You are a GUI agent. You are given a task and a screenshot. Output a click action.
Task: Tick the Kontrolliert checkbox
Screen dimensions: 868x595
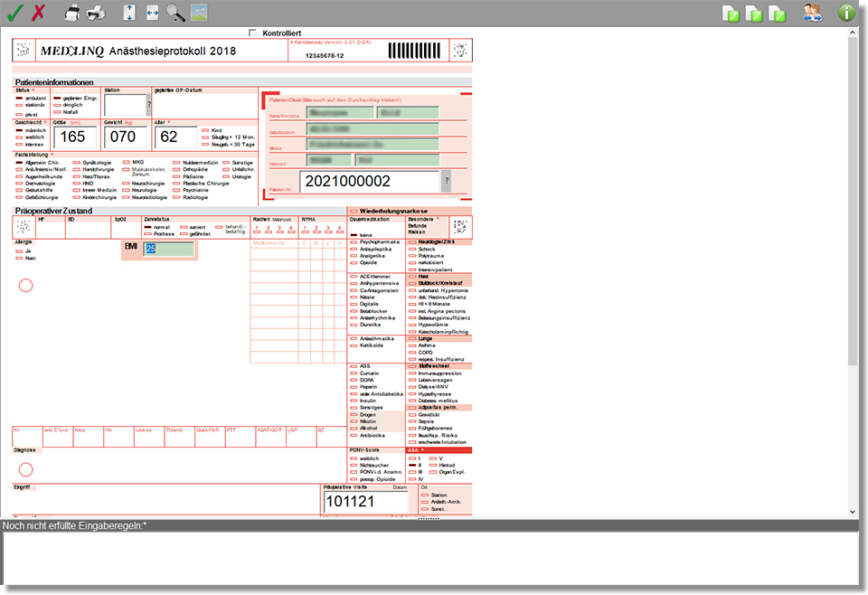(x=252, y=33)
